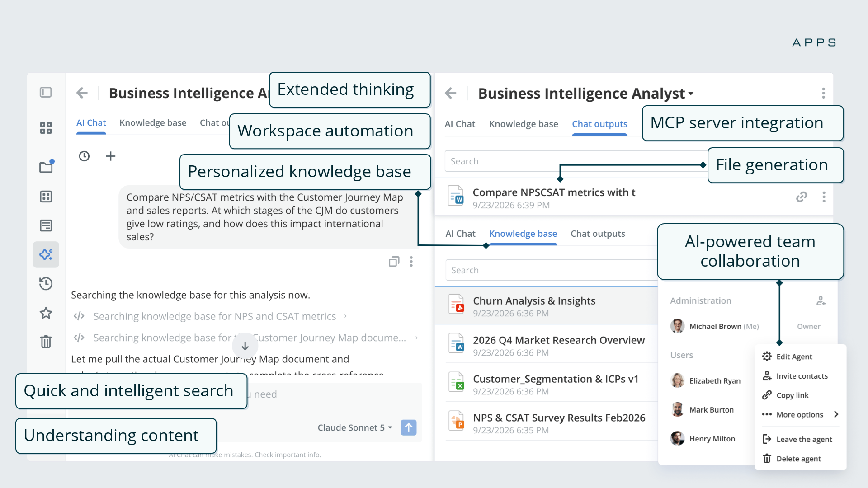Viewport: 868px width, 488px height.
Task: Choose Edit Agent from the menu
Action: pyautogui.click(x=794, y=357)
